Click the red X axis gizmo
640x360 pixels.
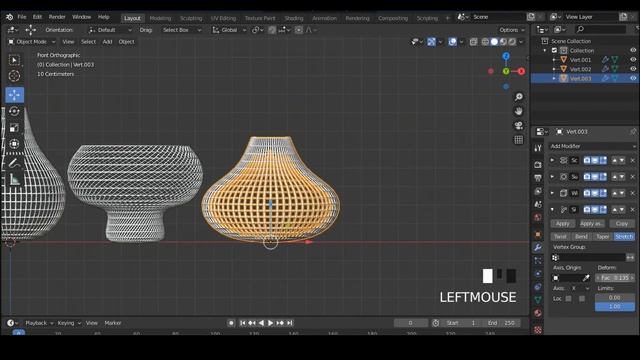[521, 71]
